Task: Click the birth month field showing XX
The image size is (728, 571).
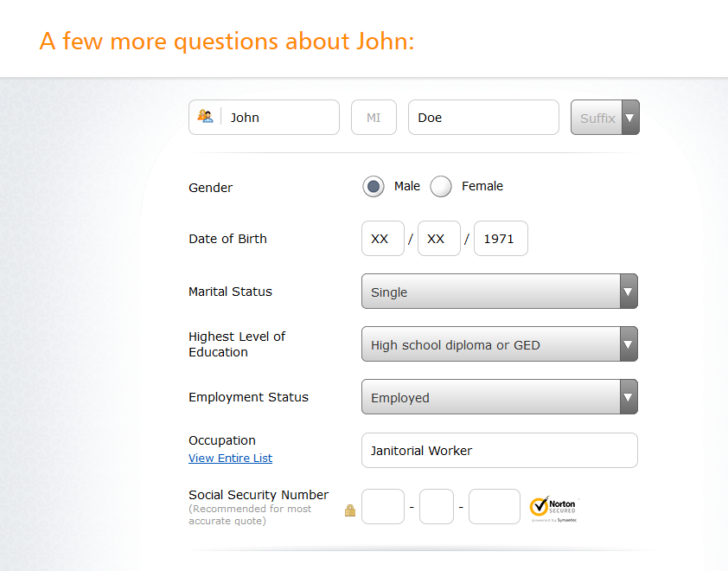Action: click(x=382, y=238)
